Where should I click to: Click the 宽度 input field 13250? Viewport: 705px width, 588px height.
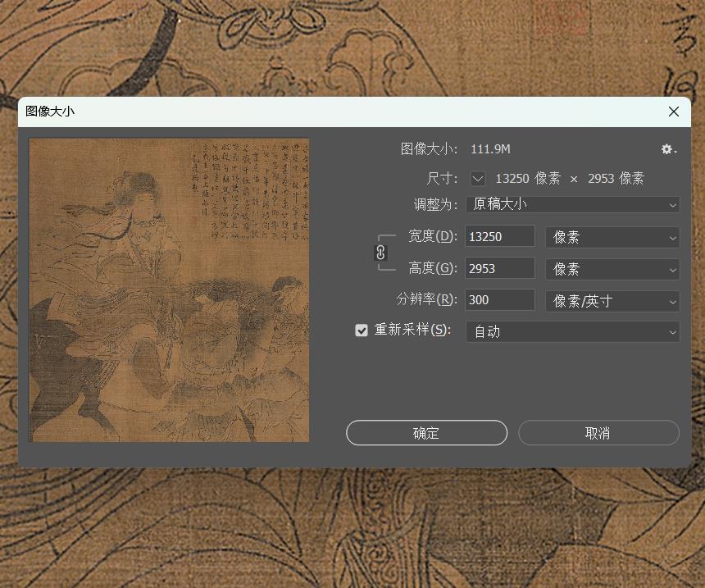coord(500,236)
